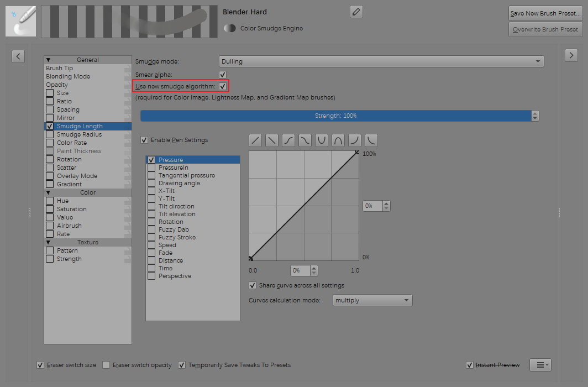Image resolution: width=588 pixels, height=387 pixels.
Task: Select Blending Mode in the options list
Action: coord(88,76)
